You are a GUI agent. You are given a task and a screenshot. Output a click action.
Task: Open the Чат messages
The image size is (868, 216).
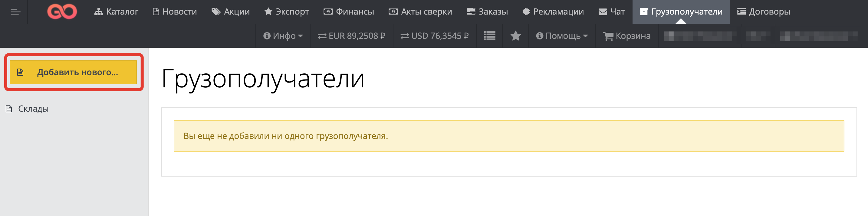[x=612, y=12]
